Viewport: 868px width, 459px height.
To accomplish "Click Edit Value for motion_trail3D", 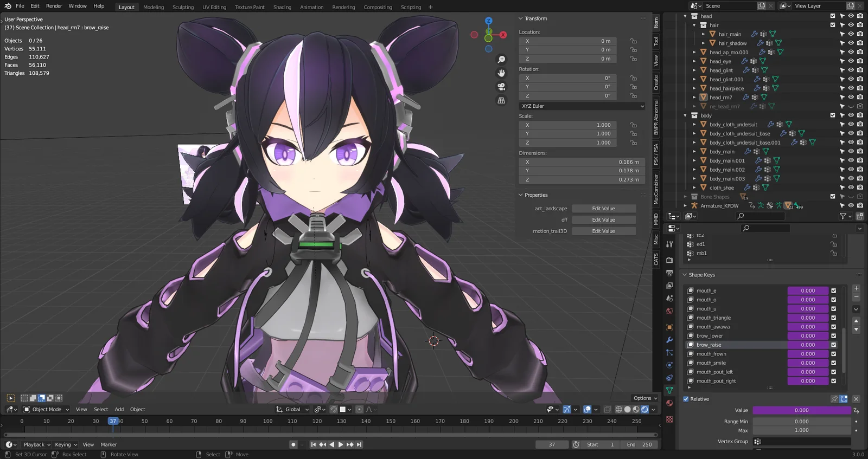I will click(x=603, y=231).
